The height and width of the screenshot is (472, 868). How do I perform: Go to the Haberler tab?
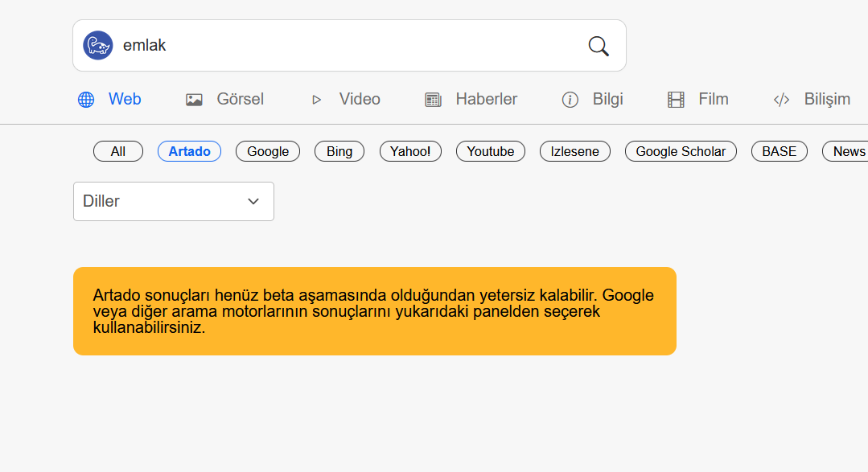487,99
